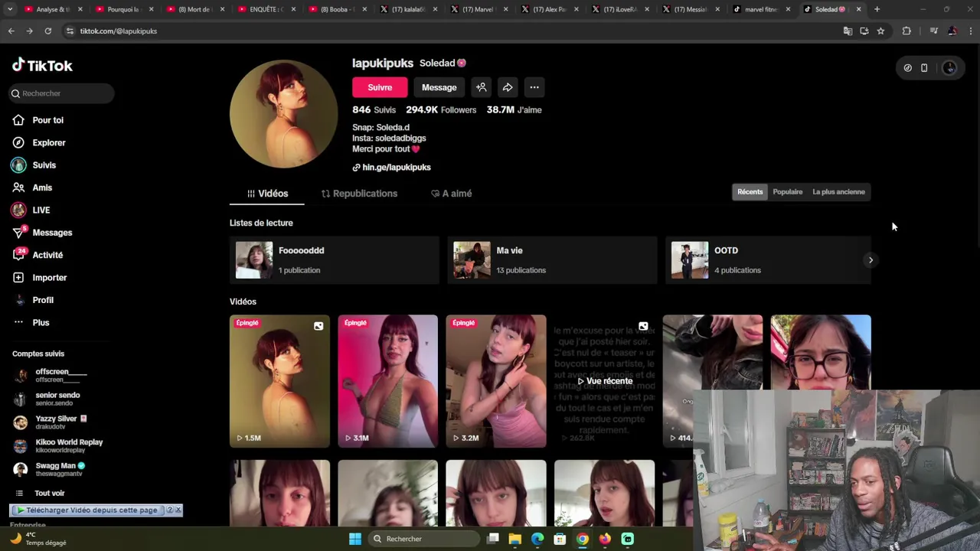980x551 pixels.
Task: Bookmark page with star icon
Action: (x=880, y=31)
